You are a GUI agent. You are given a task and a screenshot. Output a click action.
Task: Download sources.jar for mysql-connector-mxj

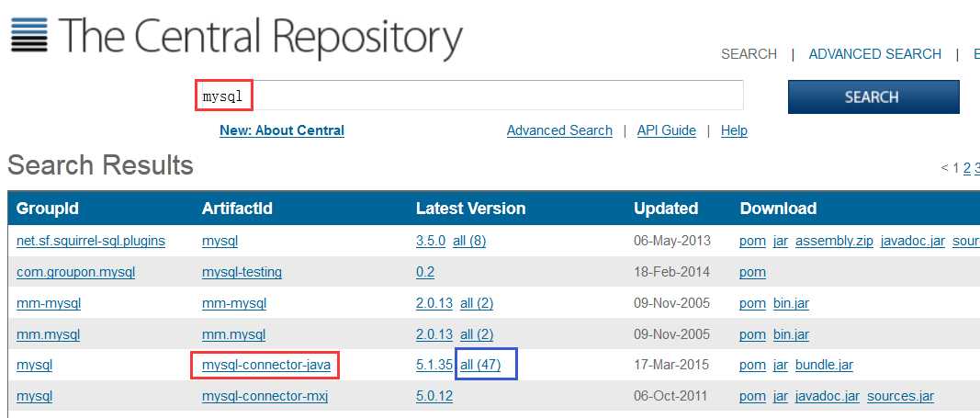click(901, 397)
